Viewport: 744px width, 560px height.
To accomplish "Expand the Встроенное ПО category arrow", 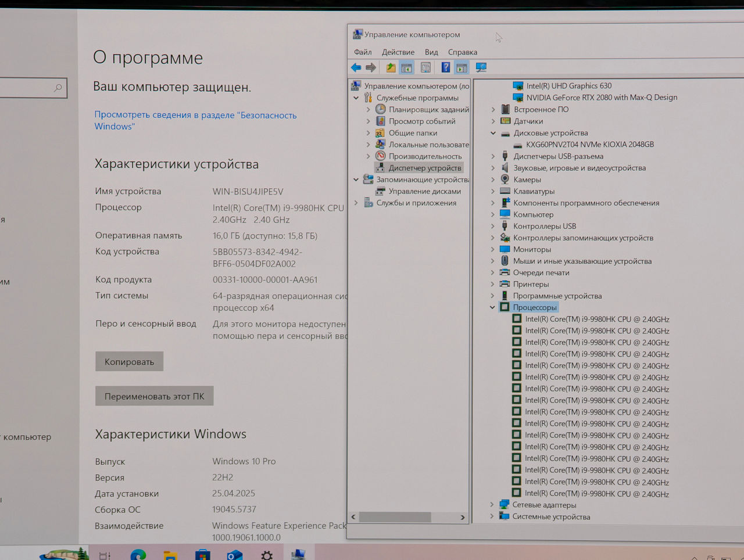I will pyautogui.click(x=493, y=109).
